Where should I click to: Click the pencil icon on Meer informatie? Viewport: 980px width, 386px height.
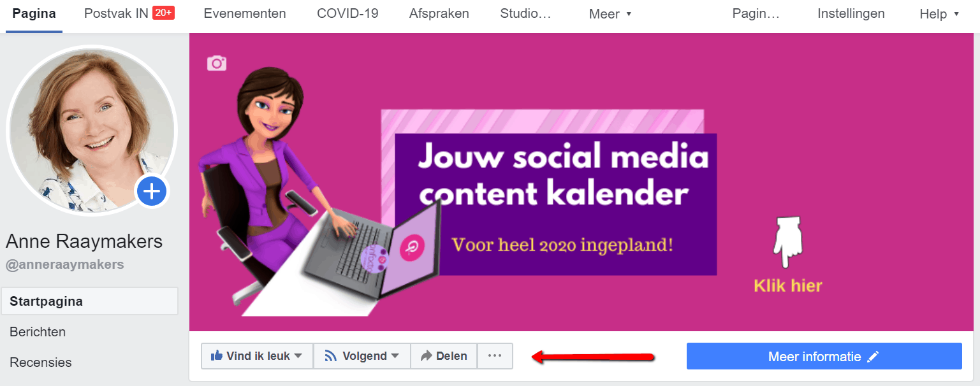[x=873, y=357]
